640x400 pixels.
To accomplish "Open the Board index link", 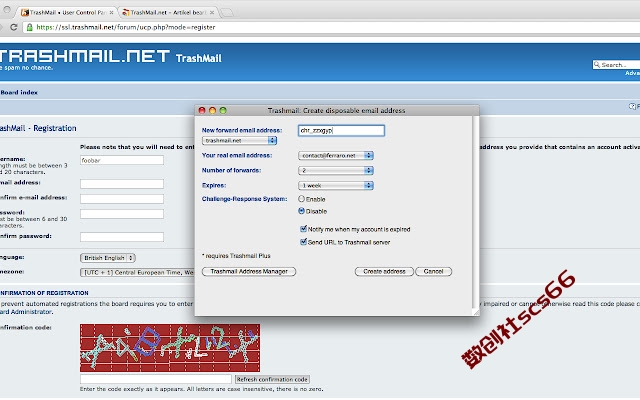I will pos(19,93).
